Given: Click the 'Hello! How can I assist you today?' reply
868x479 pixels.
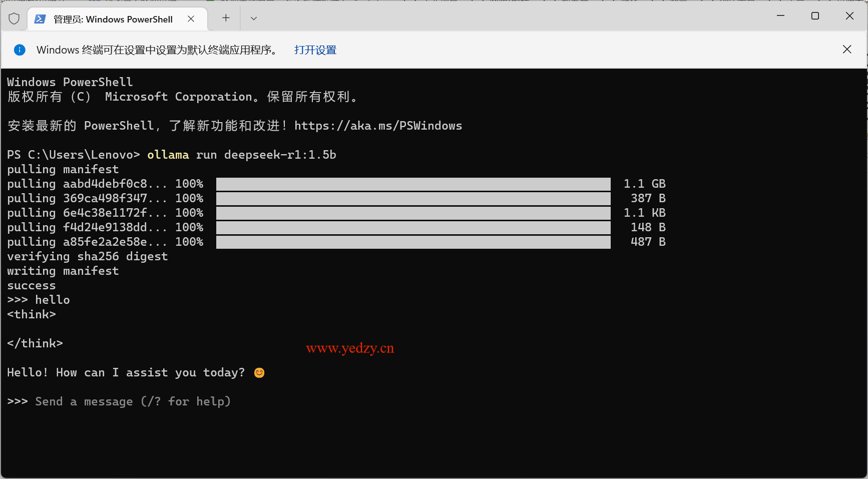Looking at the screenshot, I should coord(126,373).
